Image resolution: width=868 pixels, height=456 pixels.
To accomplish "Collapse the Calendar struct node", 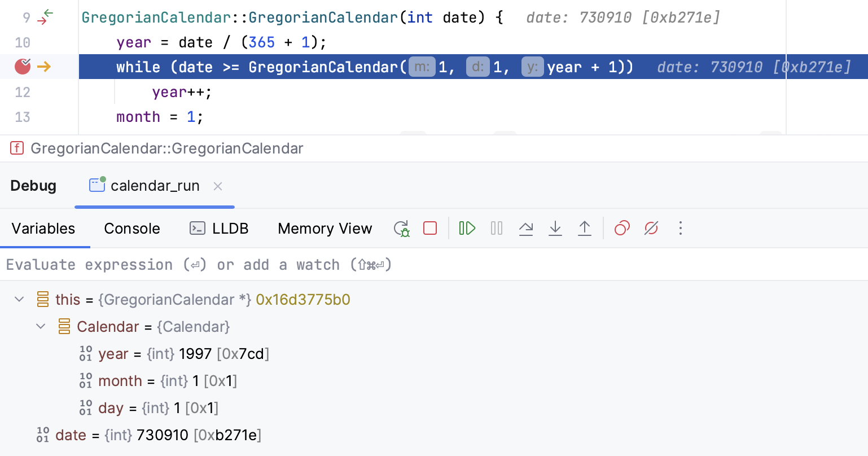I will coord(40,326).
